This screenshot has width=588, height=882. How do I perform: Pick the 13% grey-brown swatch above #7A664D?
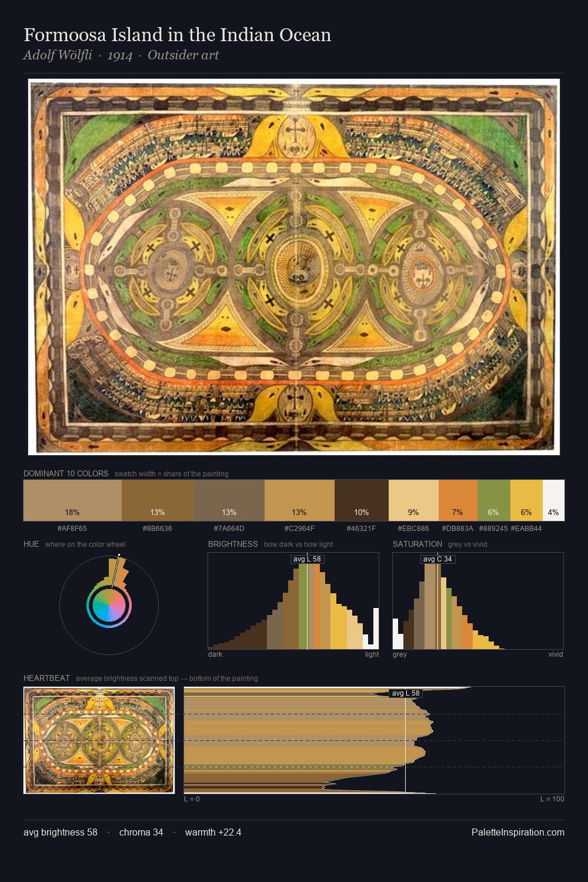[x=229, y=500]
